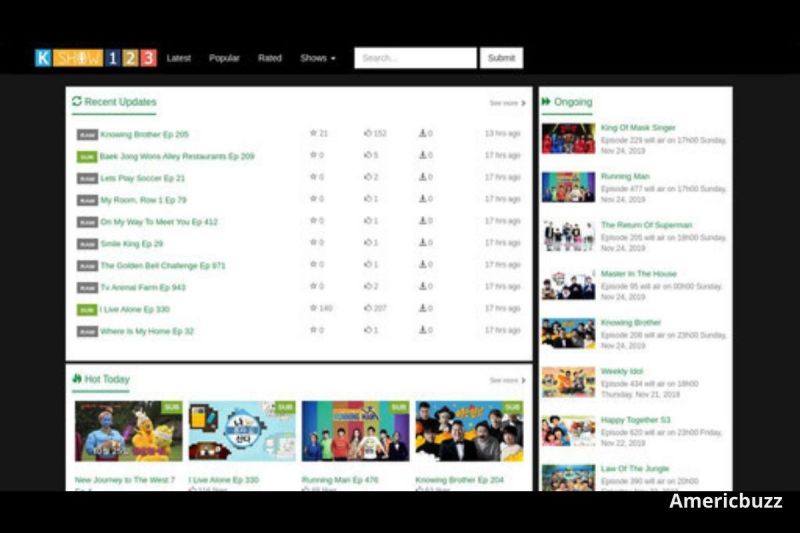Viewport: 800px width, 533px height.
Task: Open Knowing Brother Ep 204 title link
Action: (459, 480)
